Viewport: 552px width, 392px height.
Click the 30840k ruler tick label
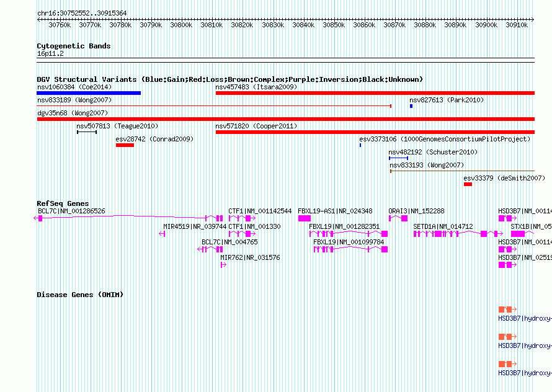(x=303, y=25)
